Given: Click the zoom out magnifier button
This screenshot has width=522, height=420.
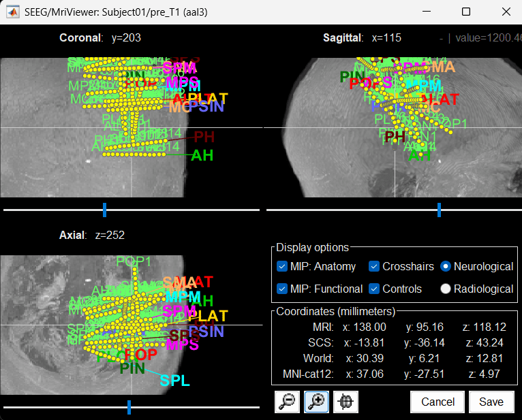Looking at the screenshot, I should 287,402.
